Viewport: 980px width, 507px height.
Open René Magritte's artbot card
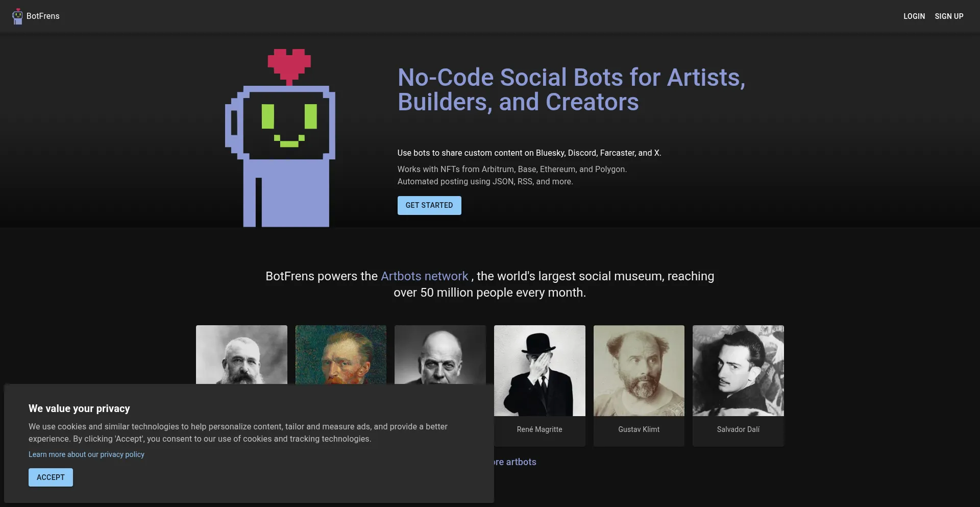pyautogui.click(x=539, y=371)
